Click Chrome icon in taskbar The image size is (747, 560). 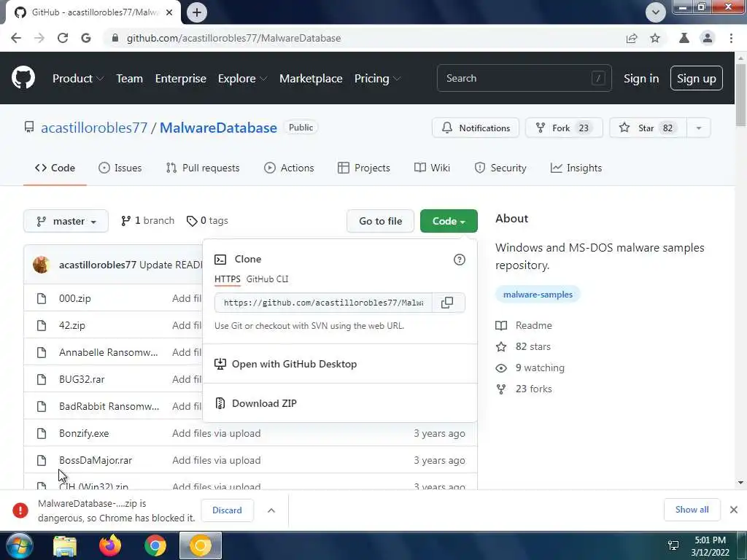(155, 545)
